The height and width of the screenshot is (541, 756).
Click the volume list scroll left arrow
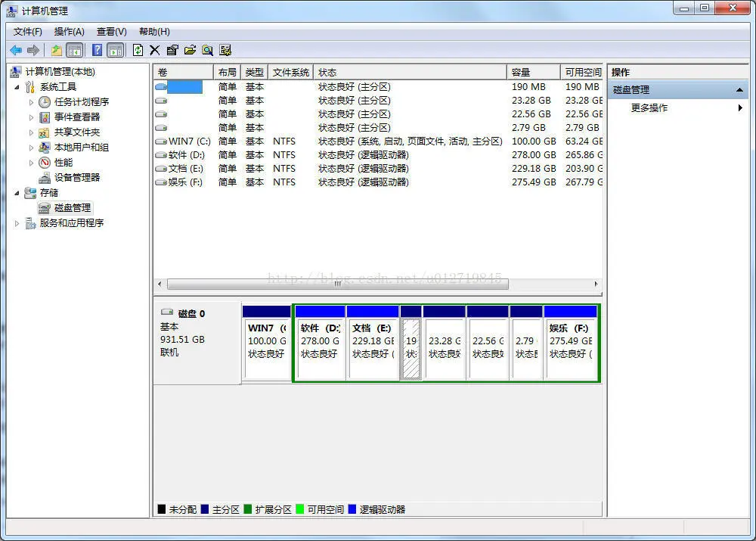coord(160,284)
